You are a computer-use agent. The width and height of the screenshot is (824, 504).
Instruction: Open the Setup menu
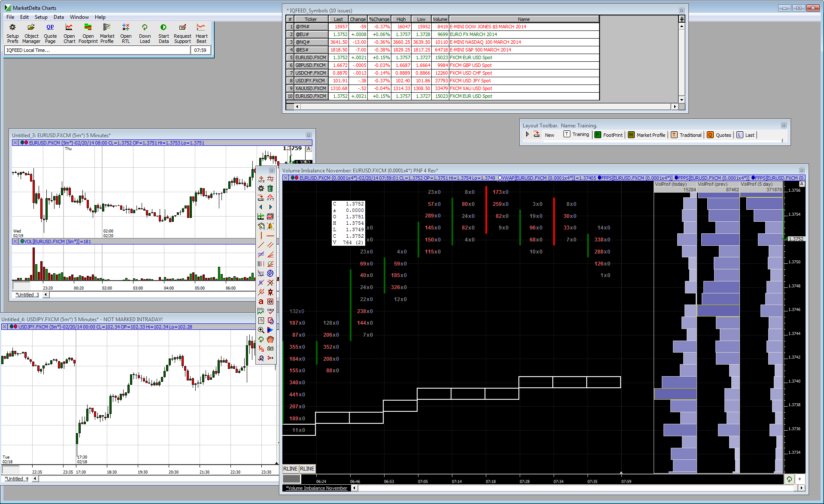pos(41,17)
